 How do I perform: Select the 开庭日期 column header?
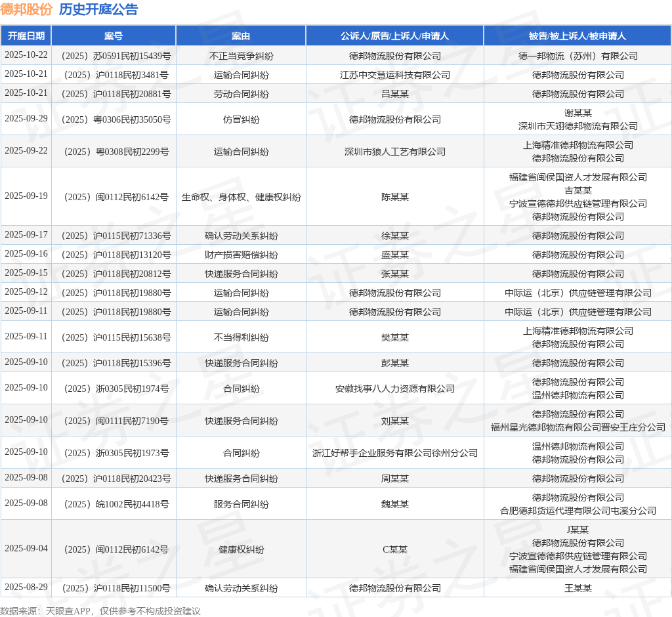[26, 36]
